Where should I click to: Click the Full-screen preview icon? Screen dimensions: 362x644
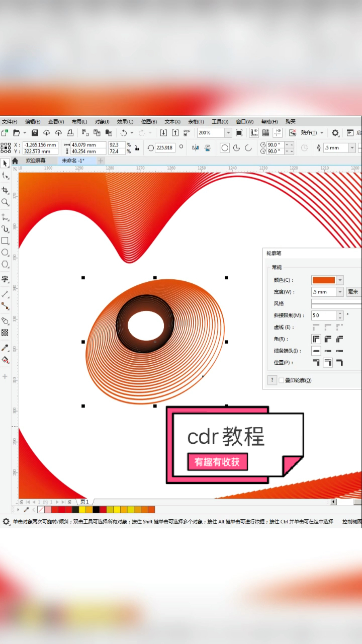tap(239, 133)
